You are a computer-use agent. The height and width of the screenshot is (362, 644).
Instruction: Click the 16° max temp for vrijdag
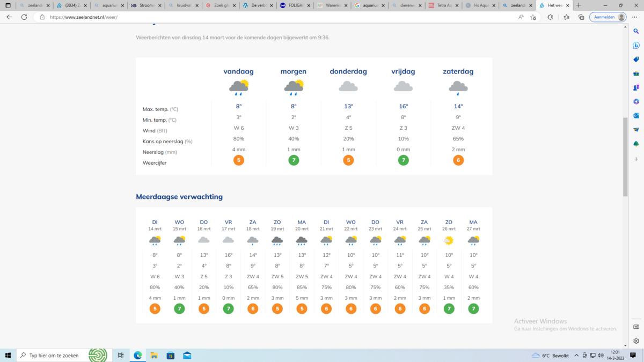coord(404,106)
